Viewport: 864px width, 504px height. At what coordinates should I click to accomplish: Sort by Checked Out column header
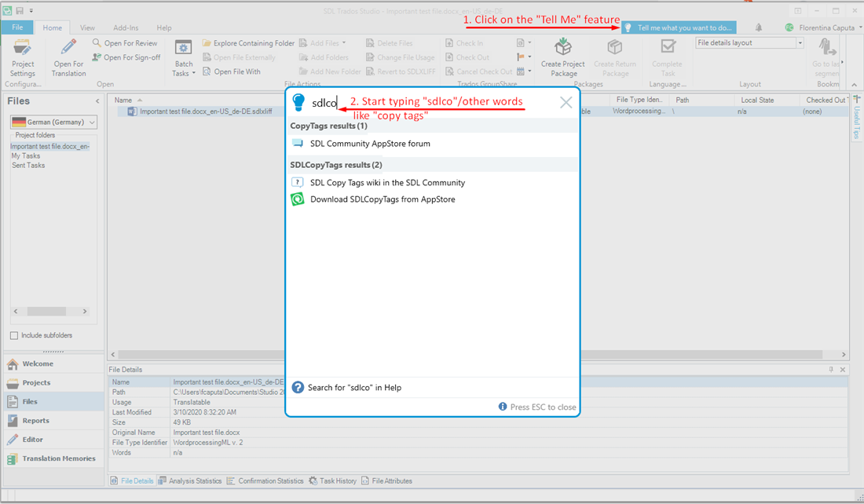pos(824,100)
